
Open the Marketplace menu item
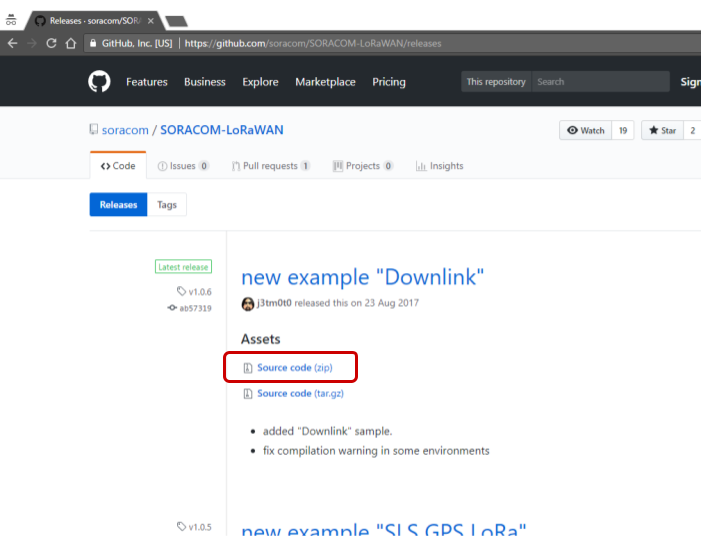coord(325,82)
